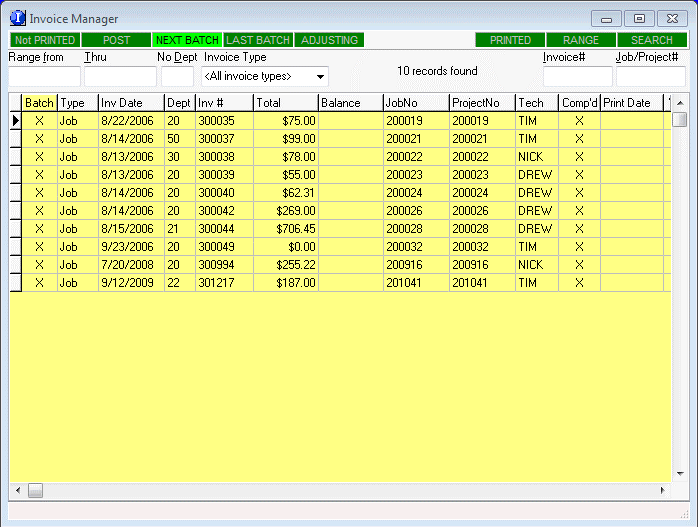
Task: Click the Not PRINTED button
Action: point(45,40)
